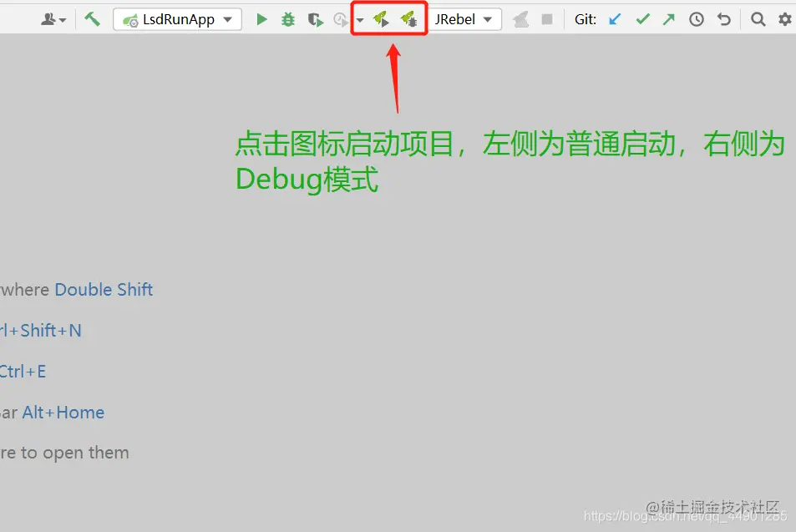Open the JRebel dropdown menu
Viewport: 796px width, 532px height.
487,18
